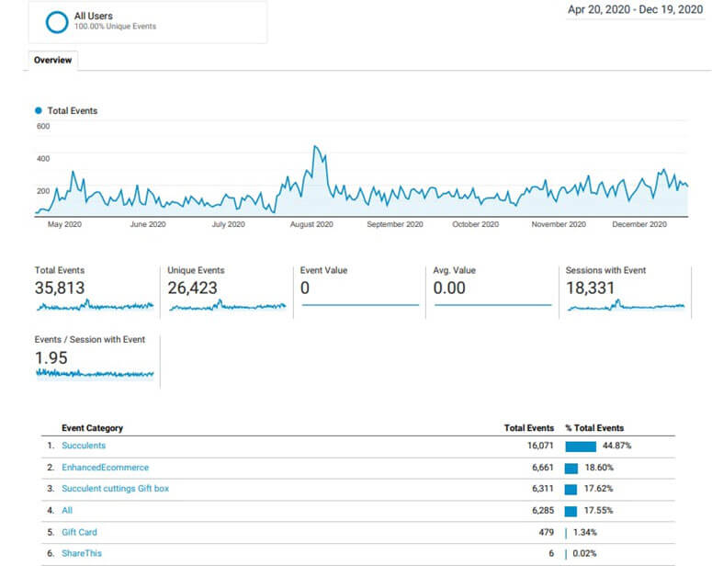Open the ShareThis event category

pos(82,553)
